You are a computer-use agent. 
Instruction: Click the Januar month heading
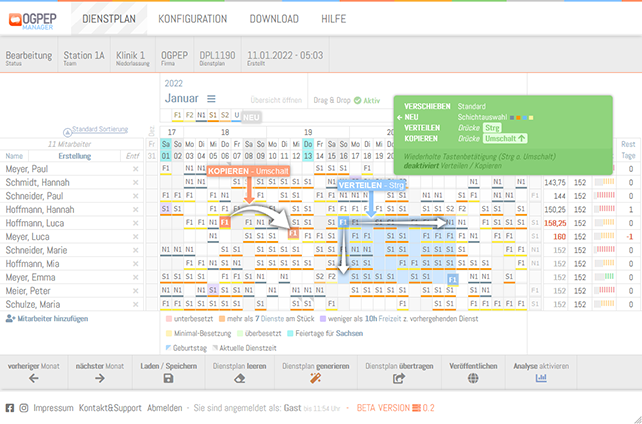(x=181, y=98)
